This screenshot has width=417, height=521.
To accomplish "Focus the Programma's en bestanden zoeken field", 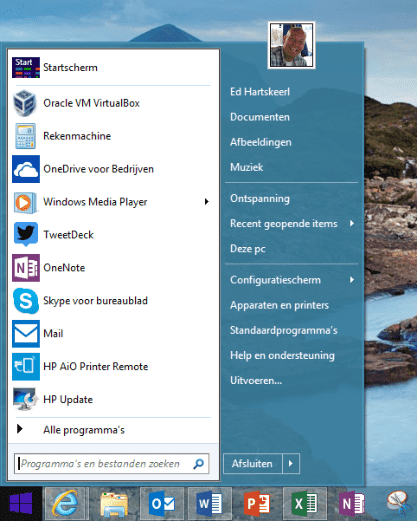I will pos(112,463).
